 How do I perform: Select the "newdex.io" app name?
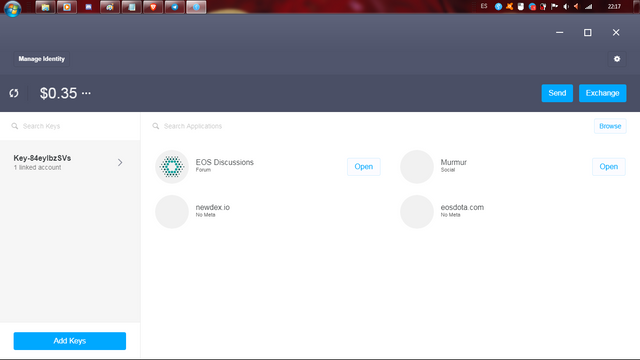pyautogui.click(x=213, y=207)
